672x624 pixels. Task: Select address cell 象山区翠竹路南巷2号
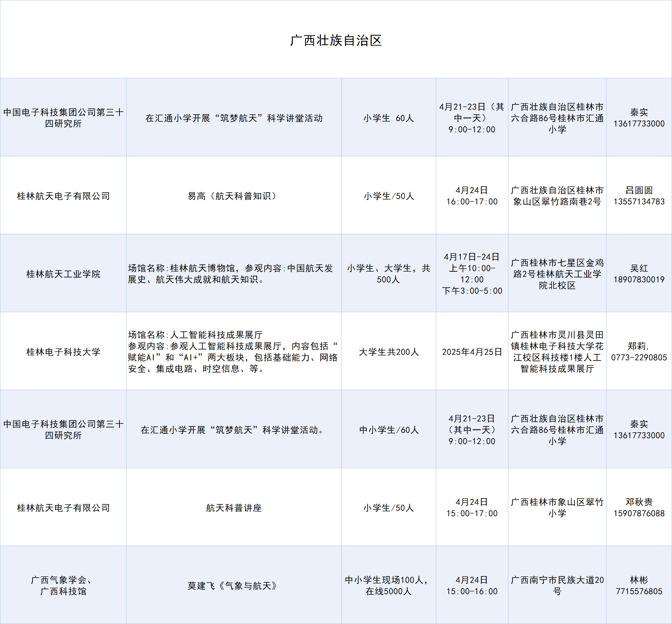tap(557, 195)
